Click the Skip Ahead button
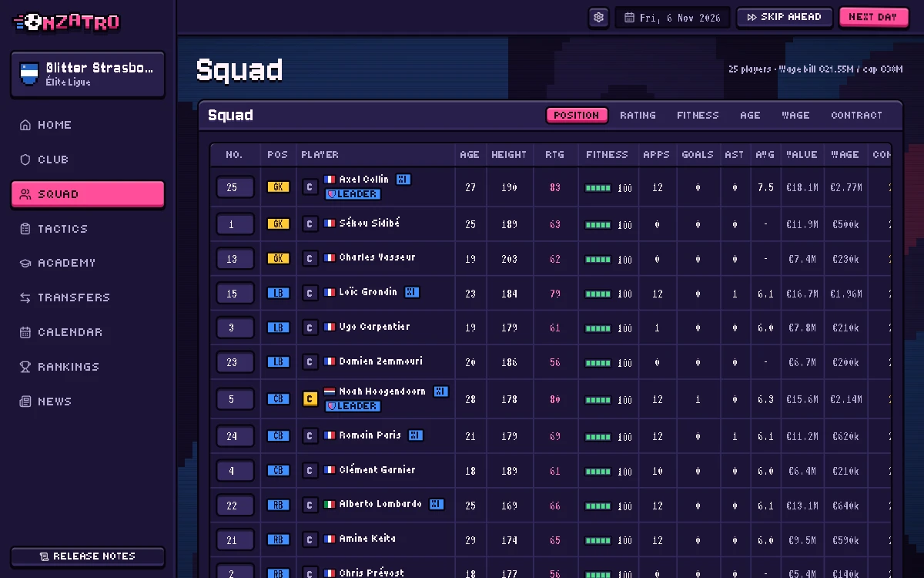This screenshot has height=578, width=924. coord(784,17)
